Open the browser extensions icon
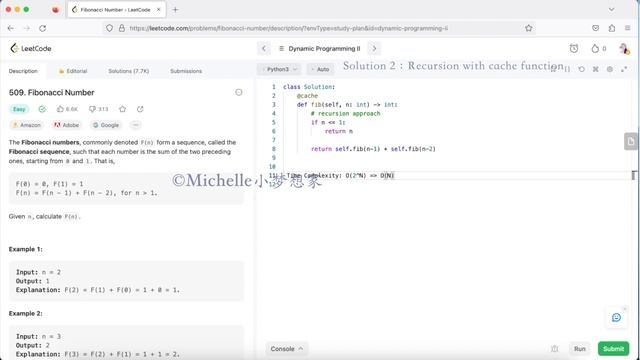Screen dimensions: 640x360 pyautogui.click(x=611, y=28)
